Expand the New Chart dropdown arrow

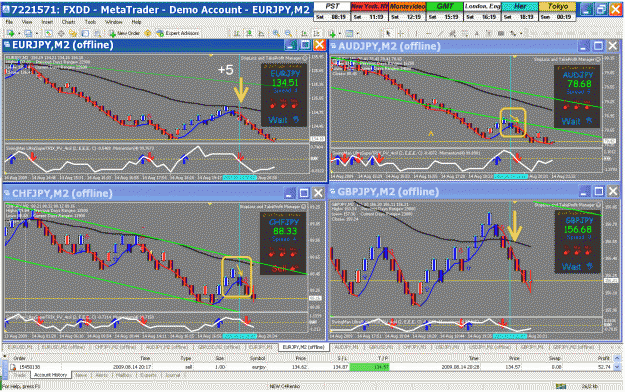(19, 33)
